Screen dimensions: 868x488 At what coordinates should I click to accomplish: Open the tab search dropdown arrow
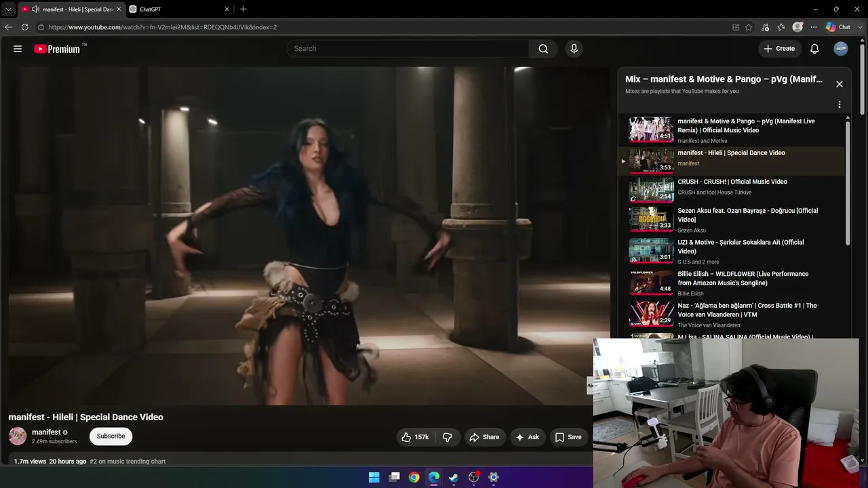click(x=8, y=9)
